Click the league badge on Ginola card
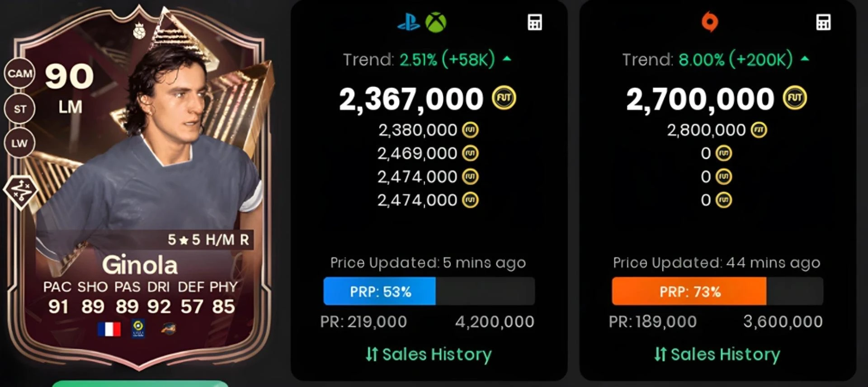 tap(138, 329)
